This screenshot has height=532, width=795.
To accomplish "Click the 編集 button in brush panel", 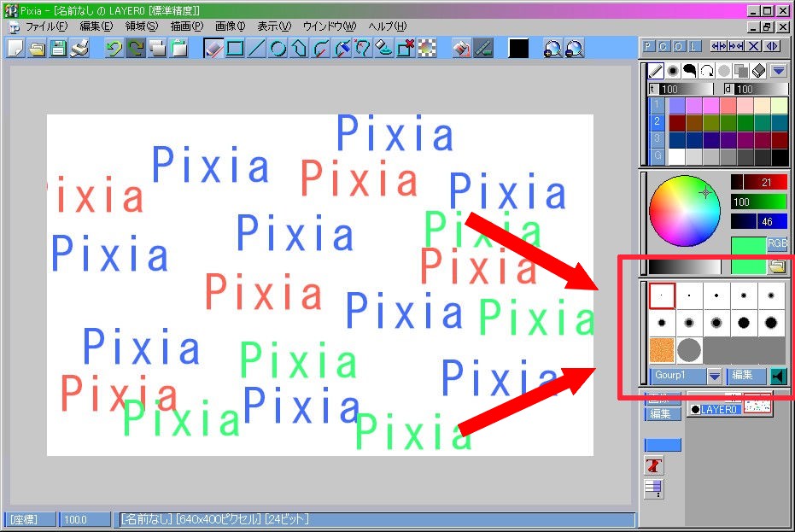I will coord(746,376).
